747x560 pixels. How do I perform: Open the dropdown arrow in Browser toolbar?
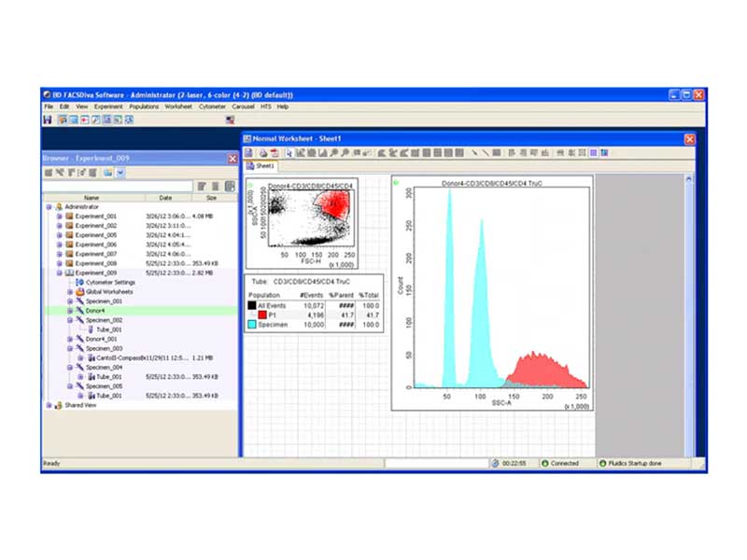coord(120,173)
